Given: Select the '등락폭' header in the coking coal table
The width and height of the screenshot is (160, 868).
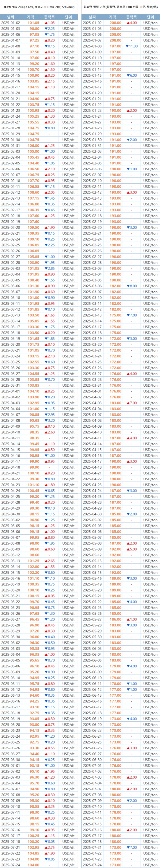Looking at the screenshot, I should point(132,17).
